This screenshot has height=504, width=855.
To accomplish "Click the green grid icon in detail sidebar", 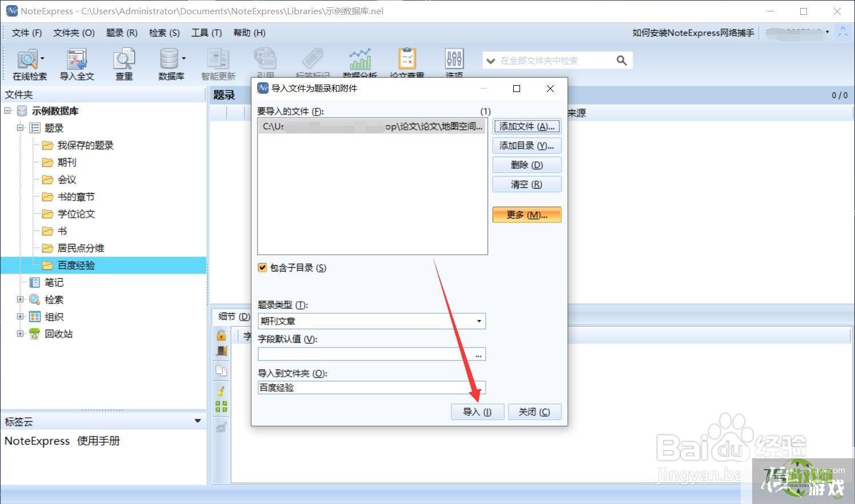I will tap(221, 406).
